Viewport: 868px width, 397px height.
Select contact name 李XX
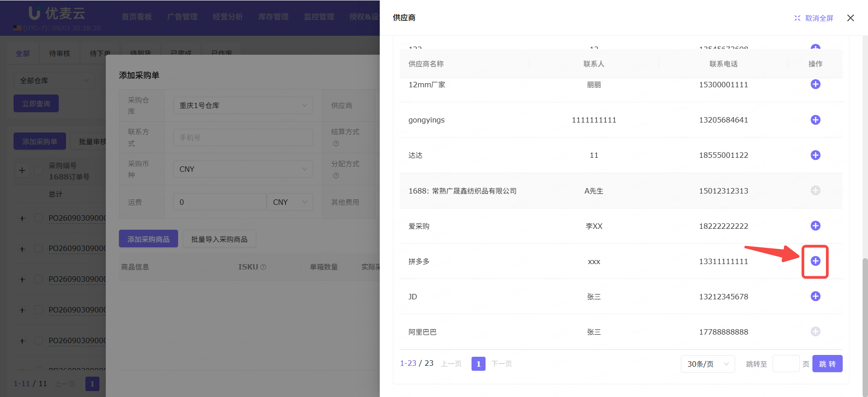coord(594,226)
